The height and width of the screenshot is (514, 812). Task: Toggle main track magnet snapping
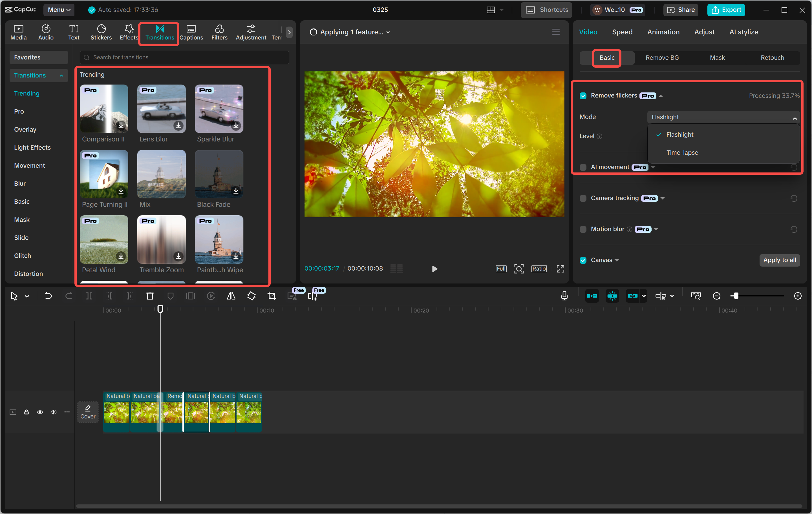592,296
